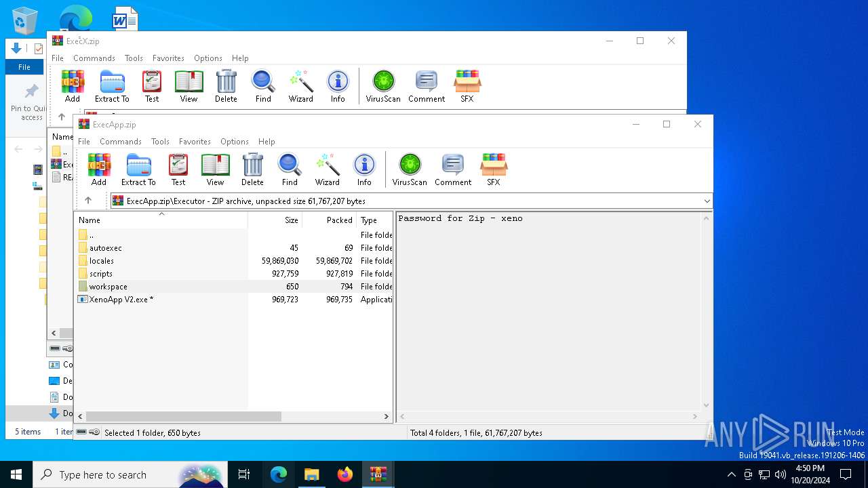The height and width of the screenshot is (488, 868).
Task: Click SFX icon in ExecApp.zip window
Action: tap(493, 169)
